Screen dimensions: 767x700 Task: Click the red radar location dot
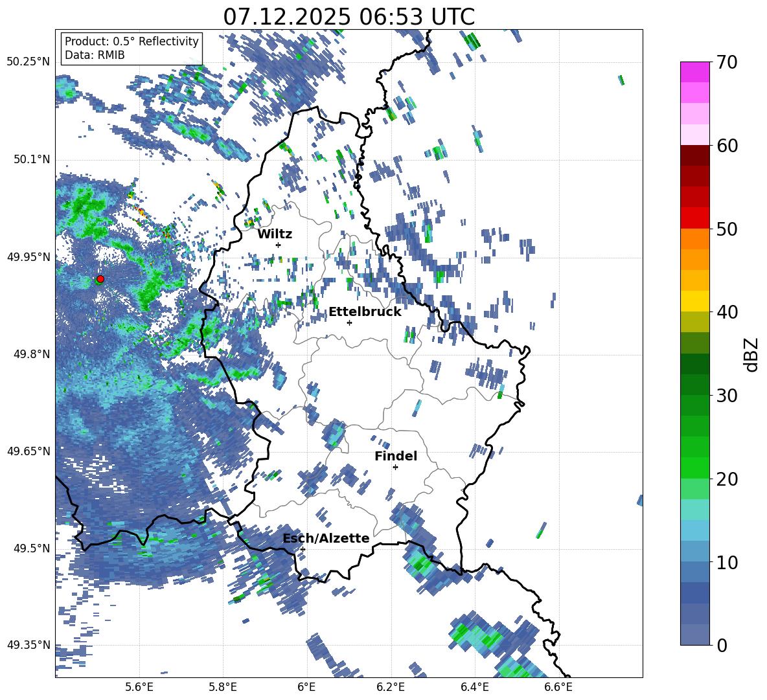click(100, 279)
